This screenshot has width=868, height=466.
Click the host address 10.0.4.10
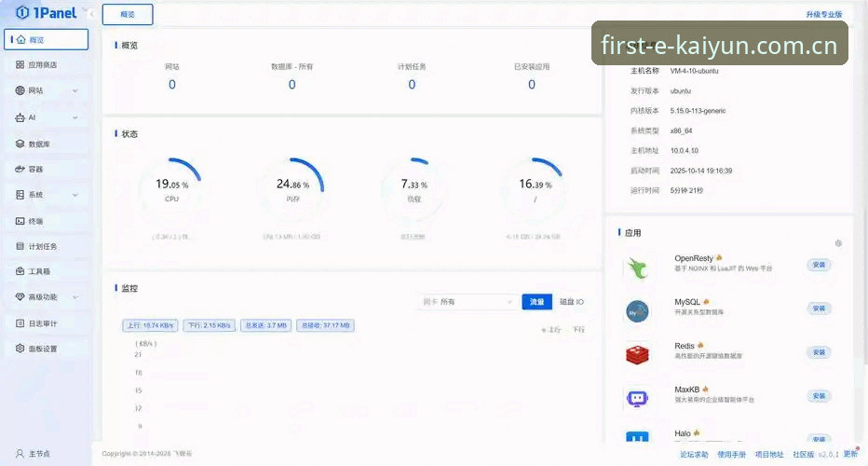pos(685,151)
